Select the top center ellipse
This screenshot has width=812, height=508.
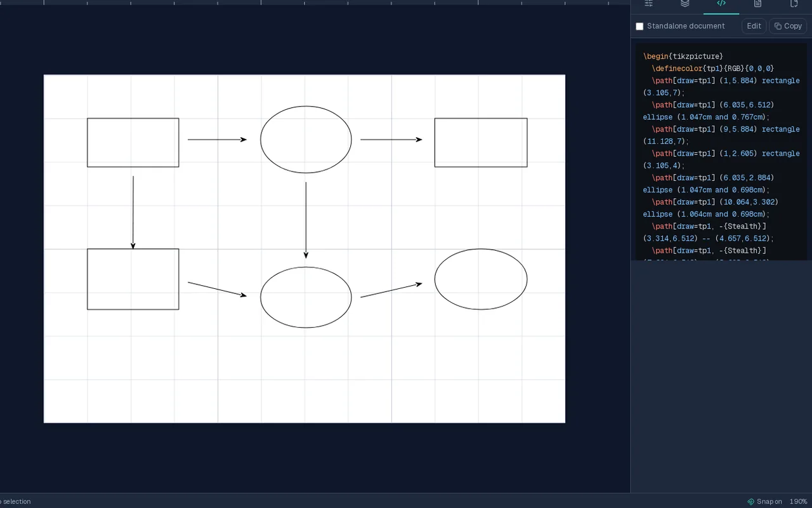(306, 140)
